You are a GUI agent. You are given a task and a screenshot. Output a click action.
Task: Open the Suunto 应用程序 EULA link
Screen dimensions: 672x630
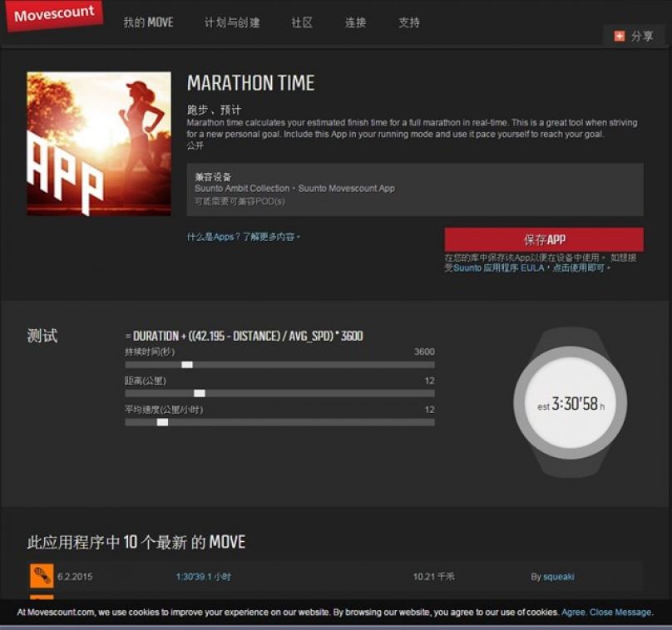pos(499,268)
